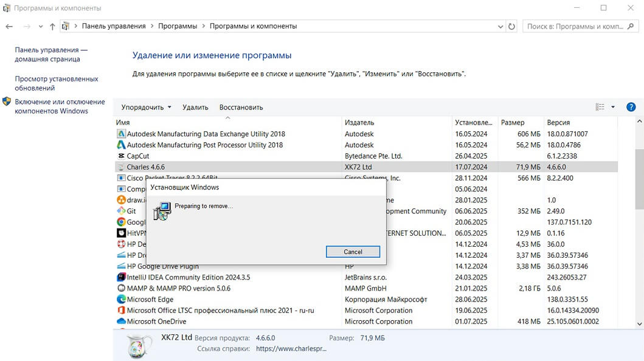Click the MAMP GmbH publisher cell

coord(365,289)
